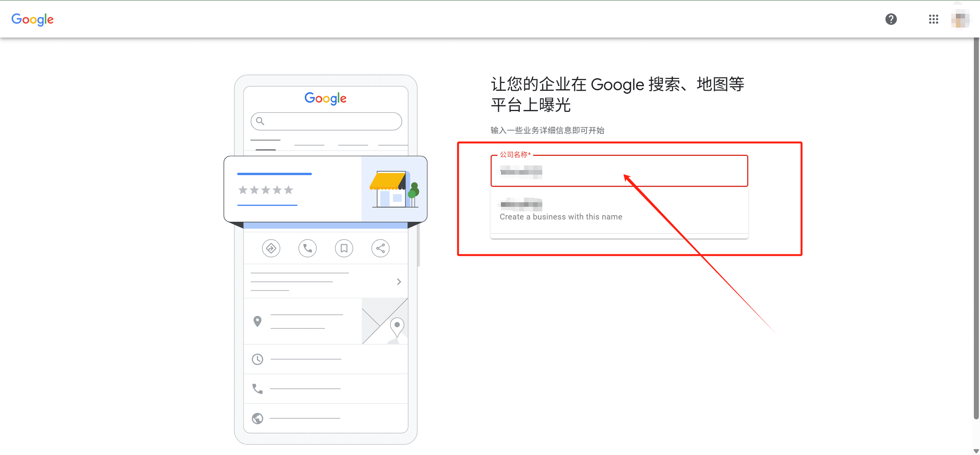Viewport: 980px width, 455px height.
Task: Click the Google logo in header
Action: 33,19
